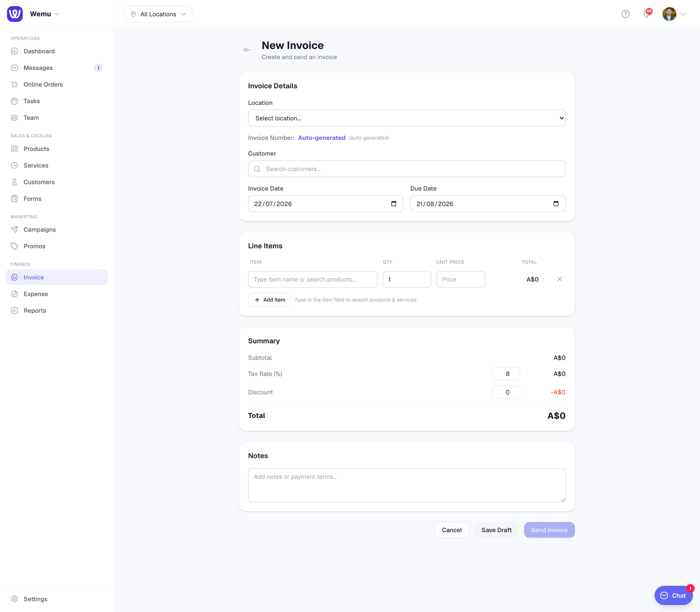Open the Chat widget button

click(673, 595)
